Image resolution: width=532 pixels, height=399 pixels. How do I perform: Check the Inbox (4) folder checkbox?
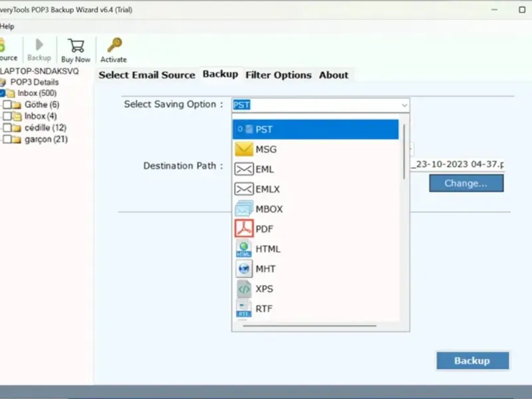pos(7,116)
